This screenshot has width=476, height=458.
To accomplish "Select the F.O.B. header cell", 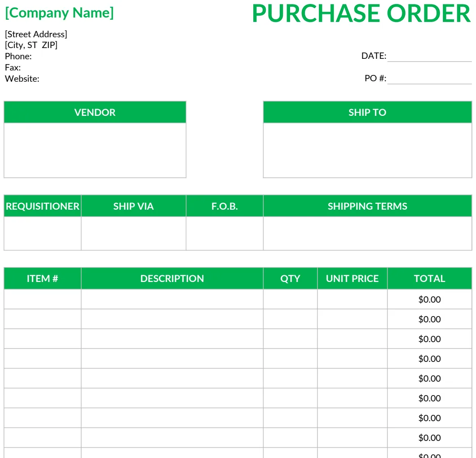I will tap(225, 206).
